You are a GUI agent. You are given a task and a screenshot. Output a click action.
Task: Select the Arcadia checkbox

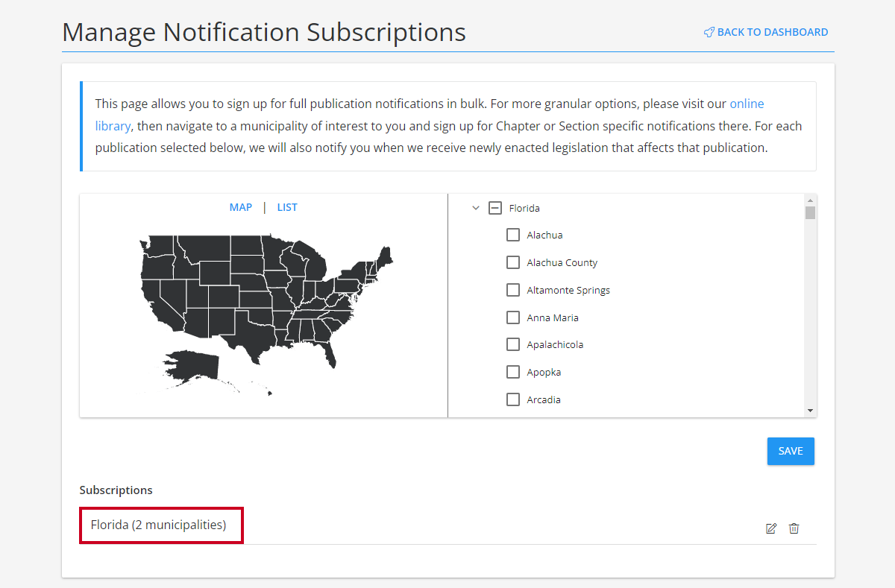(513, 399)
